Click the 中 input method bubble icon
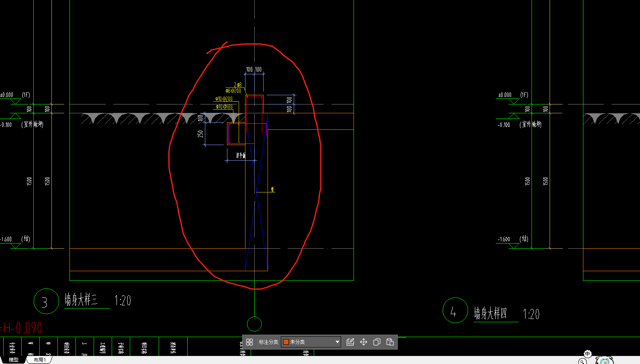 [x=587, y=354]
